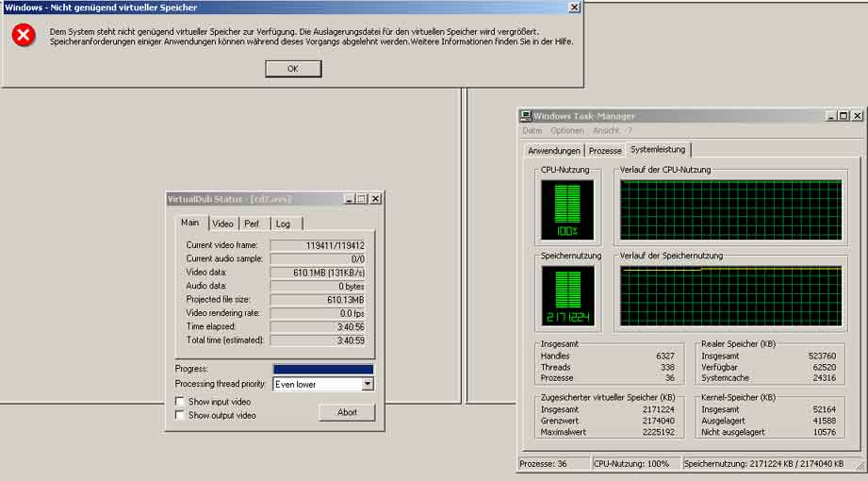
Task: Open the Log tab in VirtualDub Status
Action: tap(283, 224)
